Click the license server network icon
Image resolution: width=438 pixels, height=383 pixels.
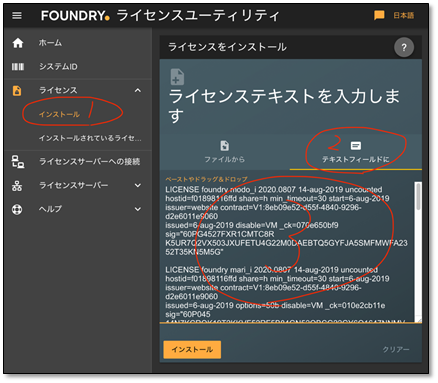[x=17, y=186]
